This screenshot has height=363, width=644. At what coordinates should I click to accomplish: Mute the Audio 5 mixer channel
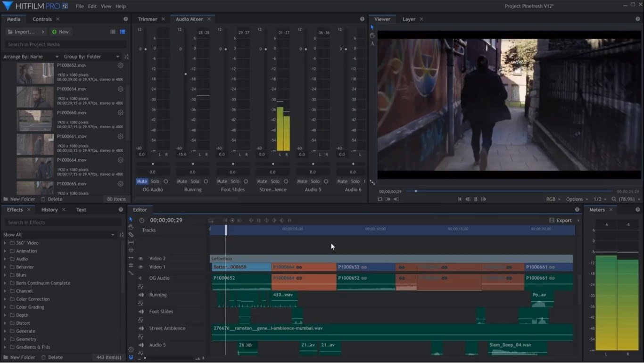pyautogui.click(x=302, y=181)
